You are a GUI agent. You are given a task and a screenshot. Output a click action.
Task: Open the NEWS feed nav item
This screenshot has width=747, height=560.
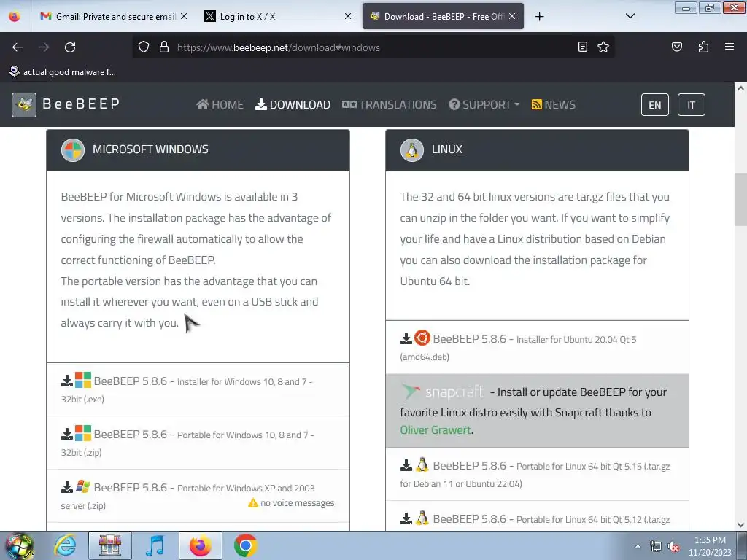pyautogui.click(x=553, y=104)
